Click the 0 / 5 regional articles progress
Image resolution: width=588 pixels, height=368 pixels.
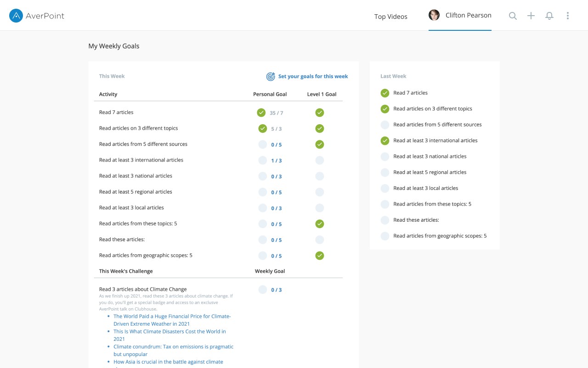click(x=276, y=192)
